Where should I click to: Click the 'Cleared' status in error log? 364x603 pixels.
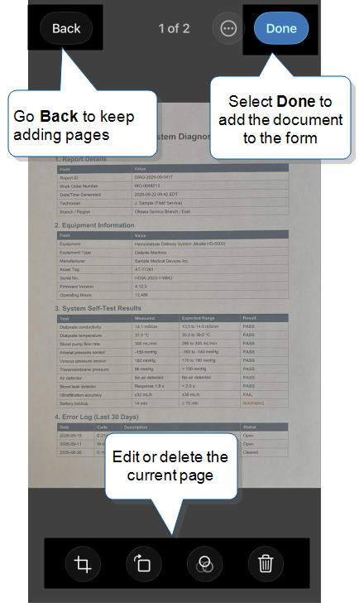[251, 452]
